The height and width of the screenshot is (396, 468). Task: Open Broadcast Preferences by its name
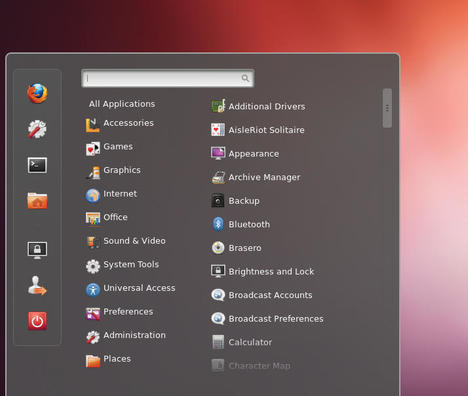click(x=276, y=319)
